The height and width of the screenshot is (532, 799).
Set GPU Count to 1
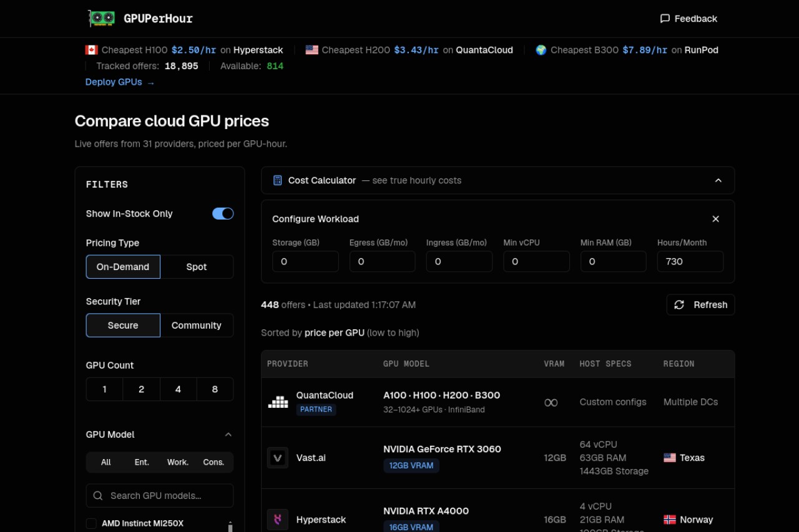[104, 389]
